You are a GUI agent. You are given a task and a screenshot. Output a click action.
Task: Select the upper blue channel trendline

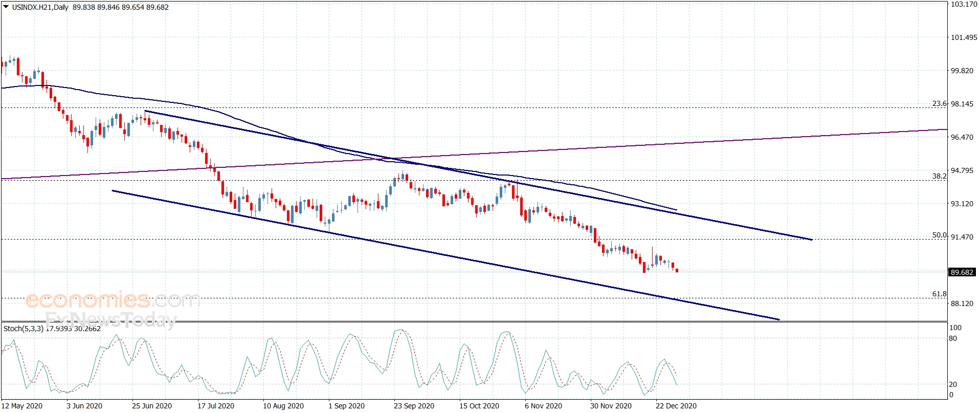(478, 175)
